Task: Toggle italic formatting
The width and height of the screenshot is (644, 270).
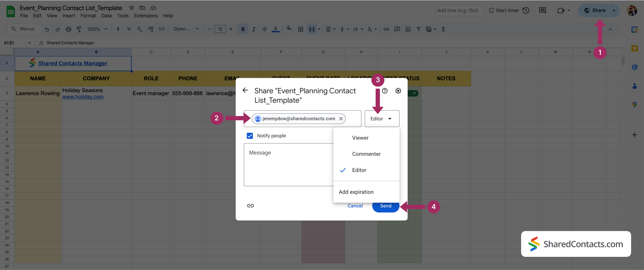Action: pos(254,29)
